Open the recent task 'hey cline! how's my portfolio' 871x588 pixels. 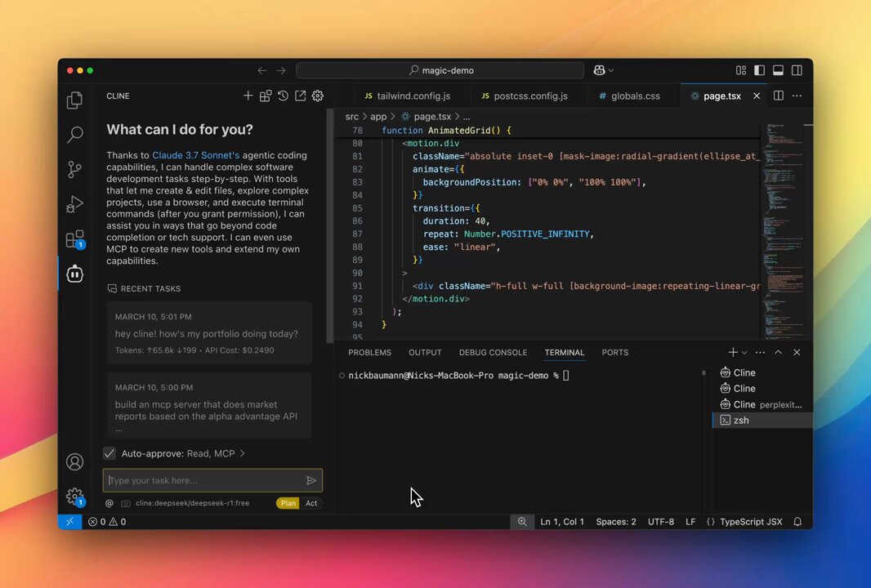tap(209, 332)
